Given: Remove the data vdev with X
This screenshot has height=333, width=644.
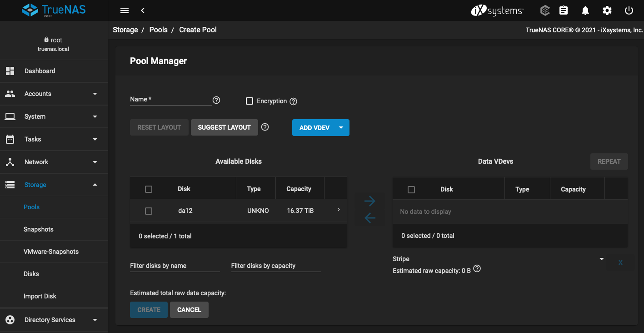Looking at the screenshot, I should tap(620, 262).
